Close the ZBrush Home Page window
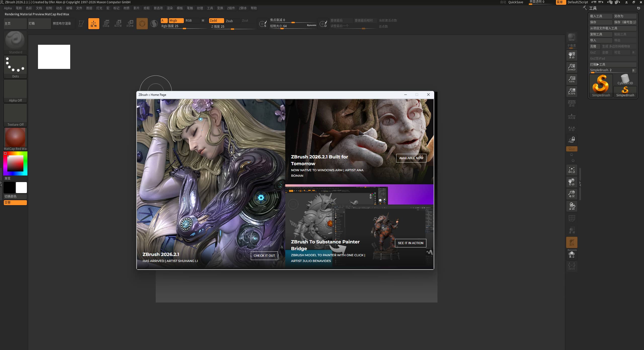The height and width of the screenshot is (350, 644). point(428,95)
